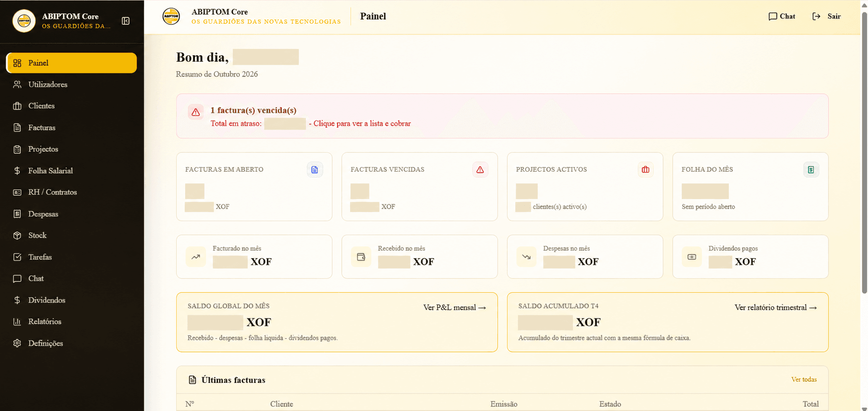The height and width of the screenshot is (411, 868).
Task: Click the page vertical scrollbar
Action: tap(864, 152)
